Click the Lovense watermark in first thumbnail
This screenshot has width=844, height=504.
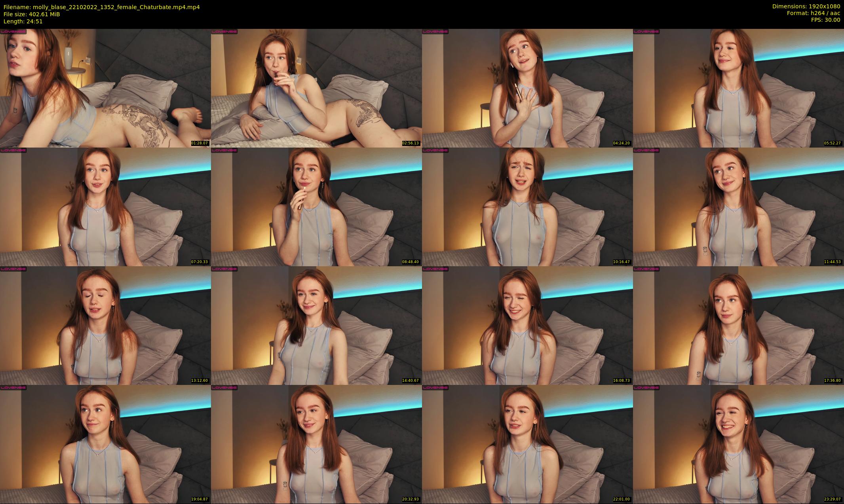[x=13, y=32]
